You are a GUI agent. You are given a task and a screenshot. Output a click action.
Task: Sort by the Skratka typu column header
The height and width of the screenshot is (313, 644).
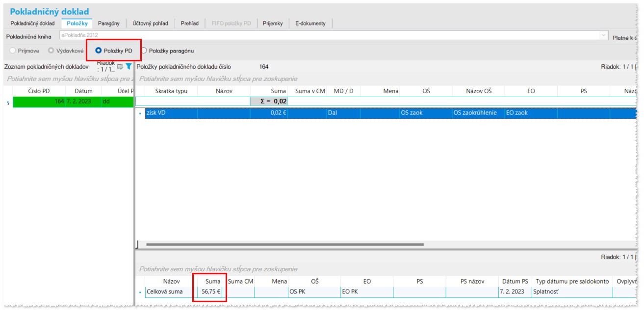click(x=171, y=91)
